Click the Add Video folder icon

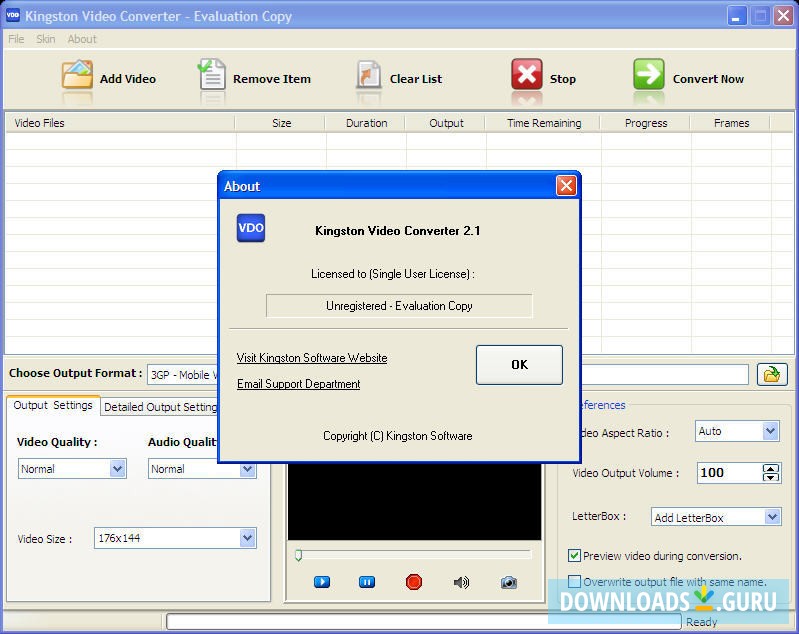click(x=77, y=74)
